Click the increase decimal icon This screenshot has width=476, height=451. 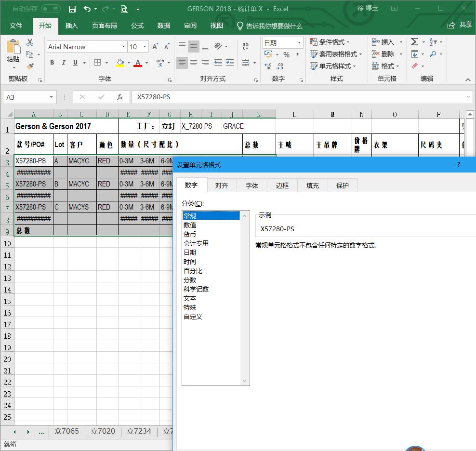point(268,66)
